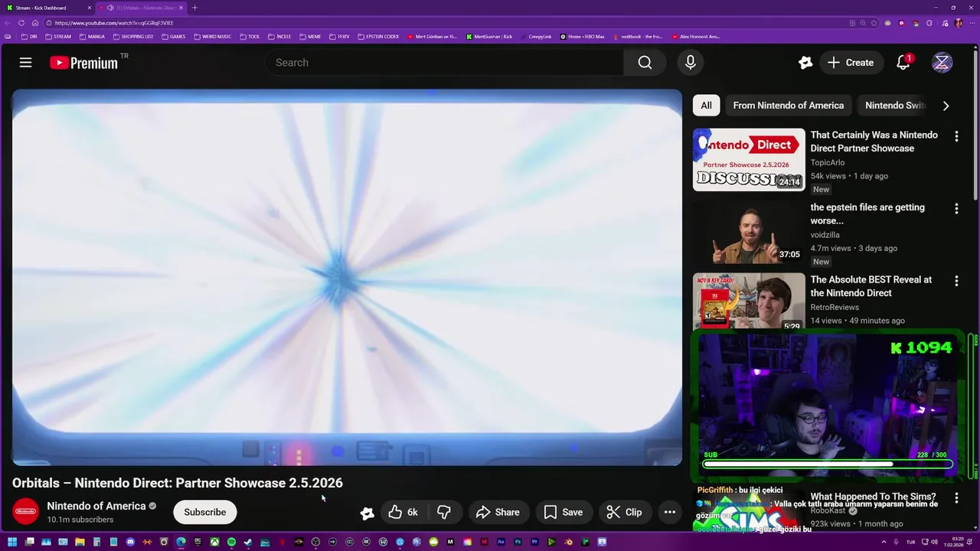Open Nintendo Direct Discussion thumbnail
The image size is (980, 551).
point(749,160)
